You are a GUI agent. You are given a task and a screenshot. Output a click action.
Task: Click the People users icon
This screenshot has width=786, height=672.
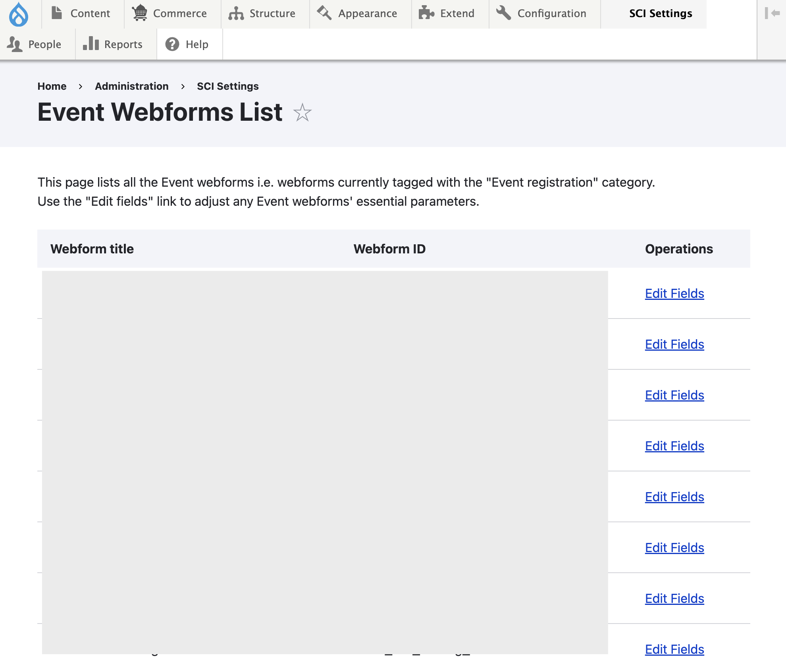coord(15,44)
